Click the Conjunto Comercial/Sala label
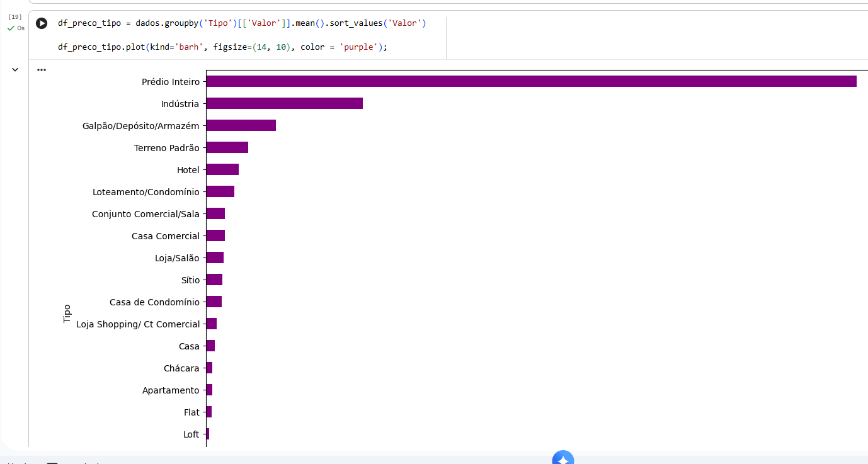The height and width of the screenshot is (464, 868). (x=146, y=214)
